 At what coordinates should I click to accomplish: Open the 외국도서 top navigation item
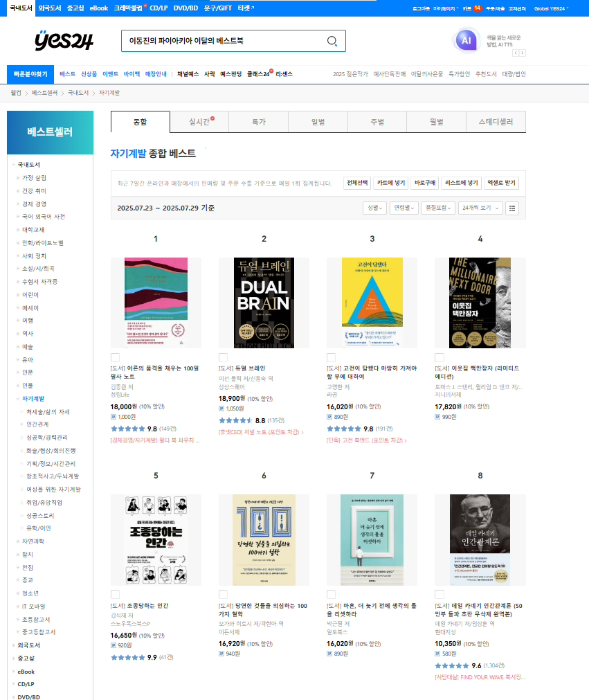point(50,8)
